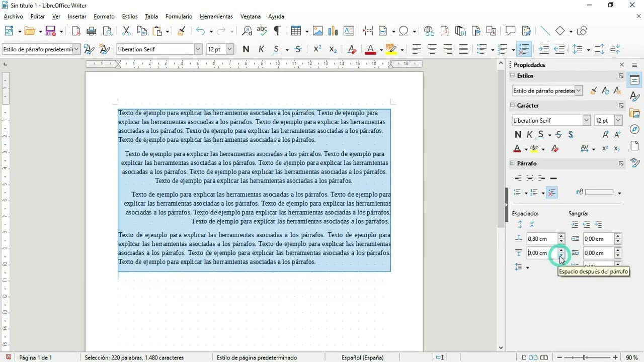Apply bold formatting with the N button

click(x=246, y=49)
